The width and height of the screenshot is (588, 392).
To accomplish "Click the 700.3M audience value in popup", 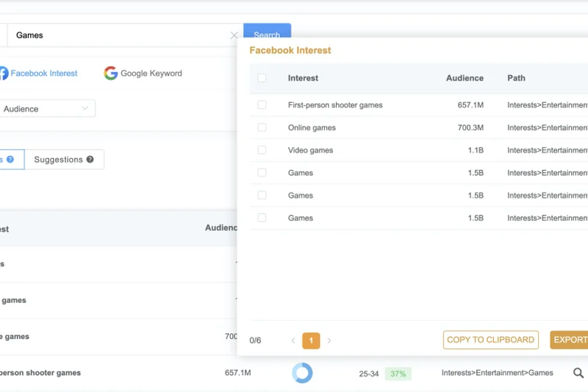I will coord(470,127).
